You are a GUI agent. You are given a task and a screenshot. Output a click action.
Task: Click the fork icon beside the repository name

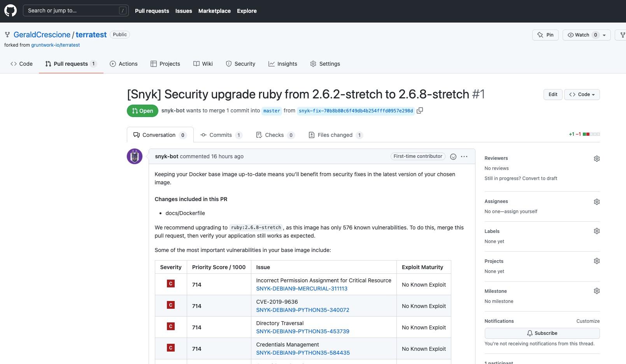(7, 35)
